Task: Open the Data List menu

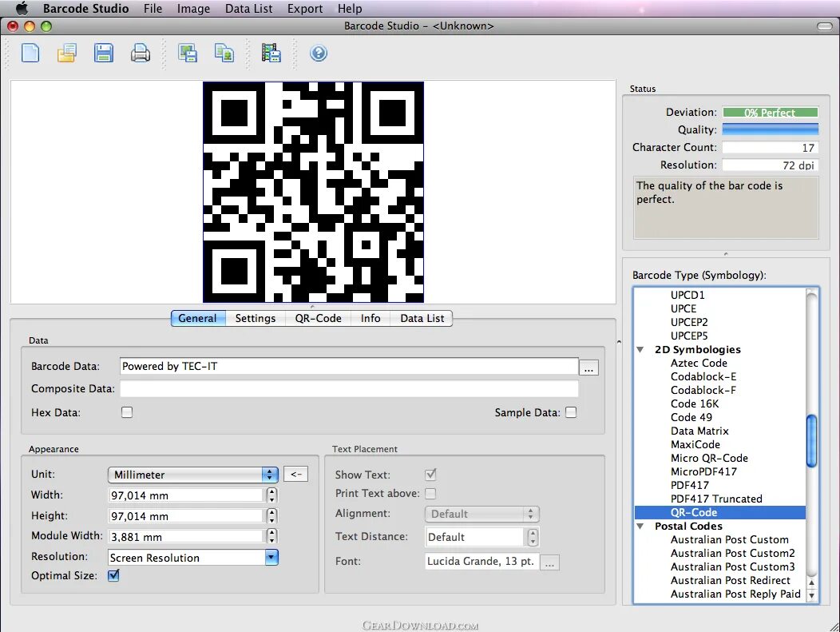Action: [x=248, y=9]
